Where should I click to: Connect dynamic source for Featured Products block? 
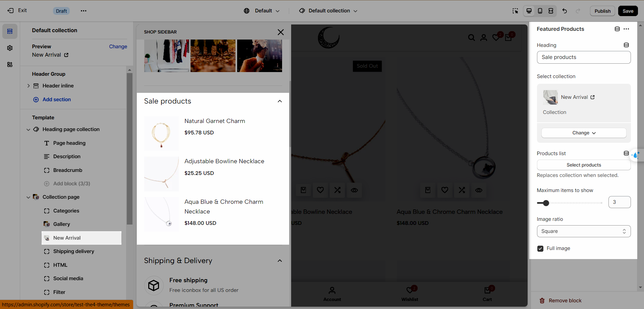617,29
